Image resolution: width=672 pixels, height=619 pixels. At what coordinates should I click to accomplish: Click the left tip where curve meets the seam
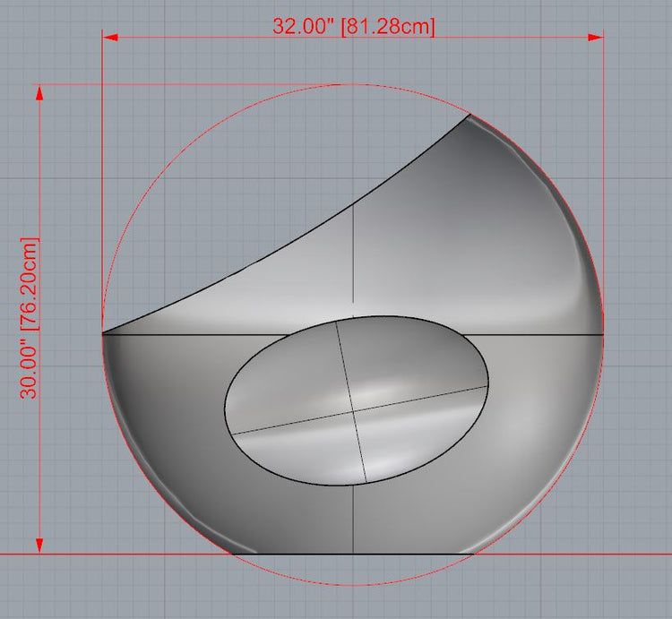103,333
